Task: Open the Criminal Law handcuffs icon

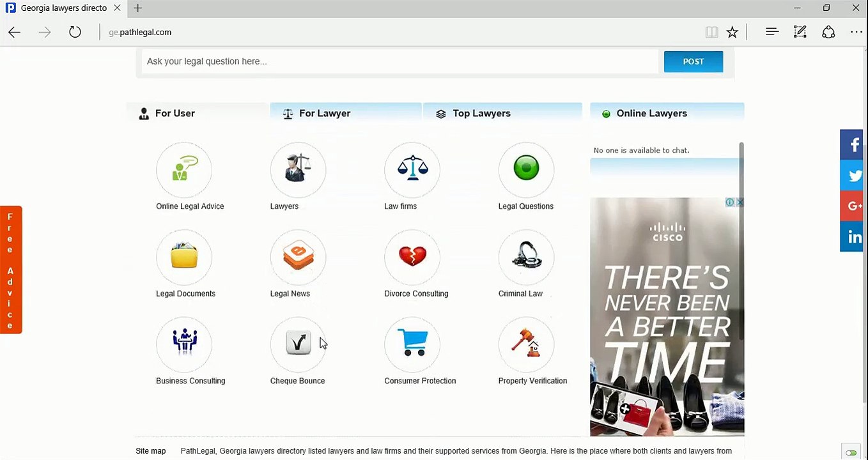Action: point(526,257)
